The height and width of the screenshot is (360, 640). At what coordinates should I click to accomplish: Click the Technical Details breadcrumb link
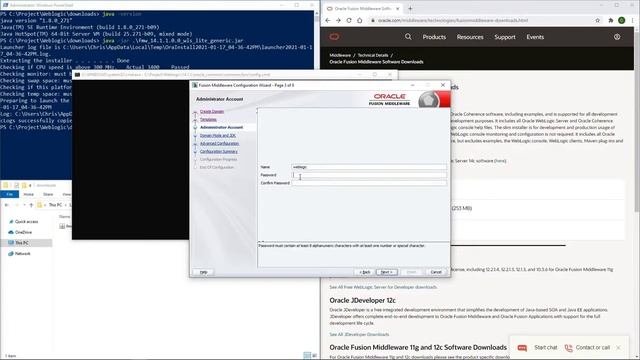click(373, 55)
